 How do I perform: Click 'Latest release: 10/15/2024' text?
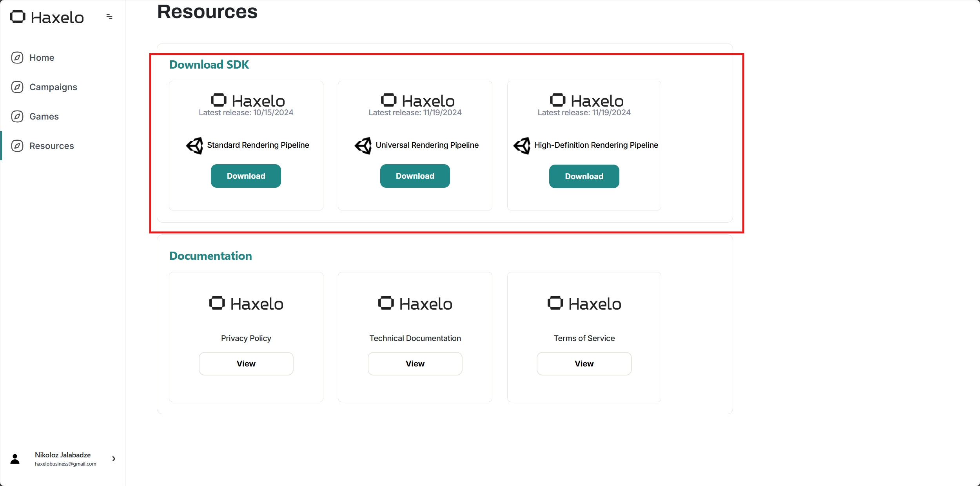(x=246, y=112)
